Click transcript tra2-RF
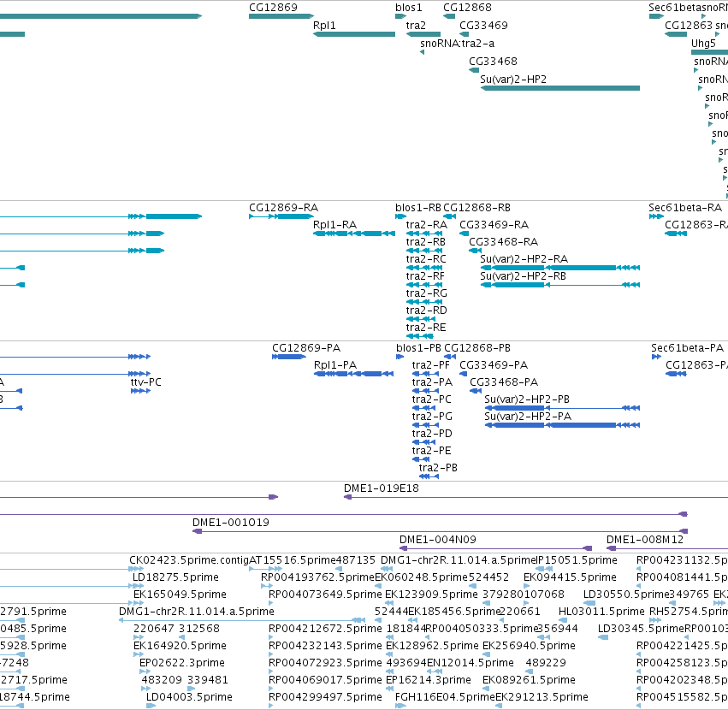This screenshot has width=728, height=710. coord(425,276)
